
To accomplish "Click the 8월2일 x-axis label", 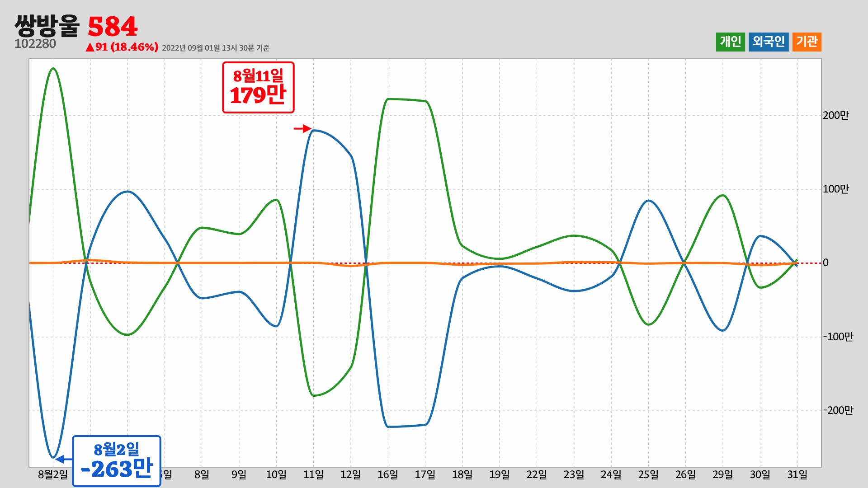I will (53, 474).
